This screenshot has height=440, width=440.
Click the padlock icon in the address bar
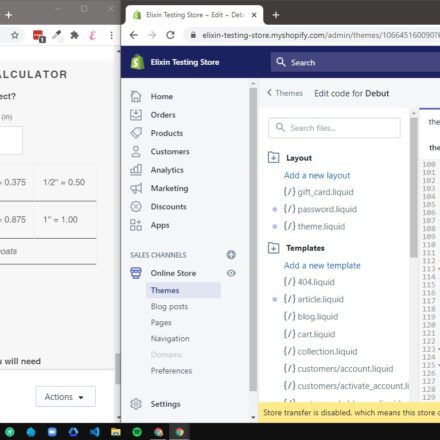193,35
